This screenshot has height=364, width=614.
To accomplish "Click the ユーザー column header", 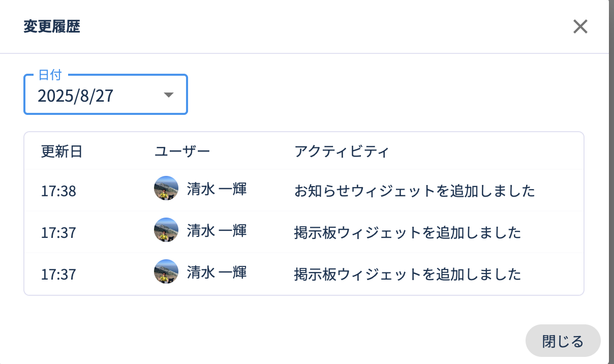I will pyautogui.click(x=182, y=151).
